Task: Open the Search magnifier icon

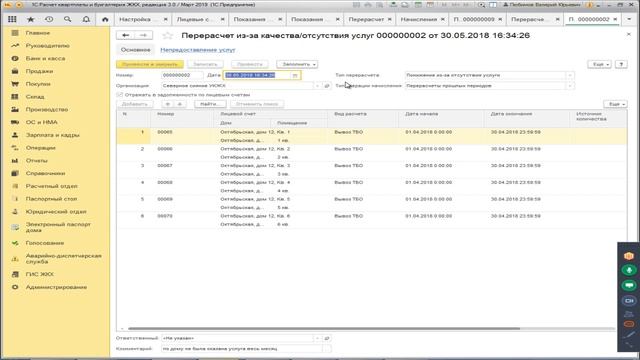Action: [x=67, y=19]
